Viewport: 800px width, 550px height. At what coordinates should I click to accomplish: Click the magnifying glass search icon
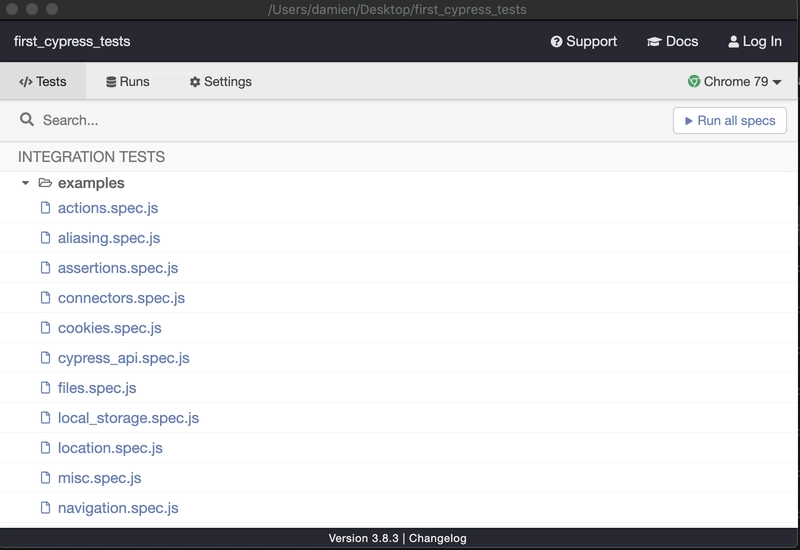27,120
